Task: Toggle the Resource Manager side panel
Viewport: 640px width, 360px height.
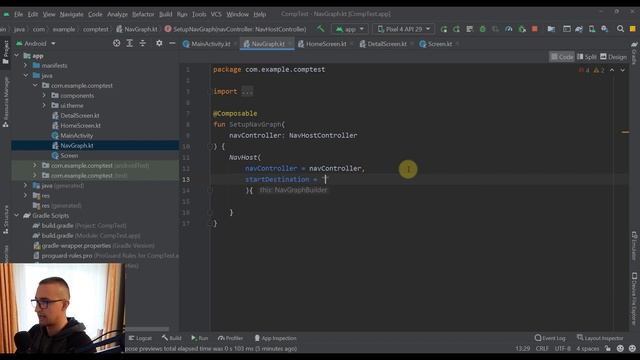Action: [5, 102]
